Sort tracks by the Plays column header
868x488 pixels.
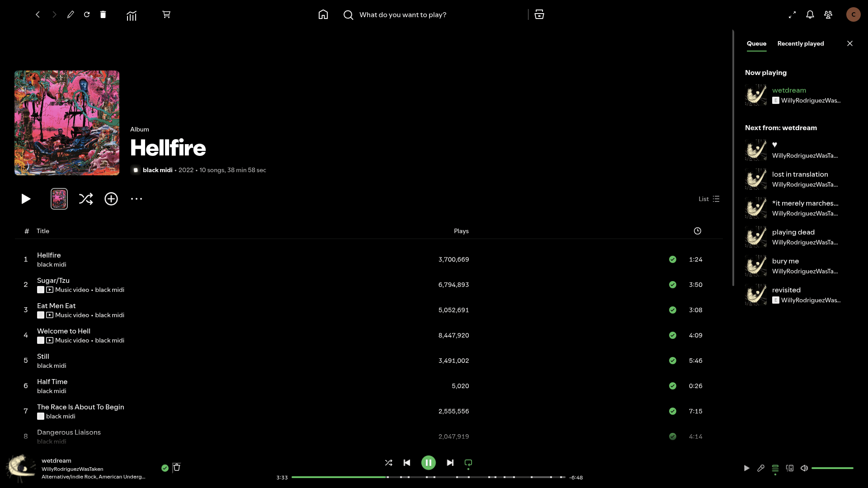click(x=461, y=231)
